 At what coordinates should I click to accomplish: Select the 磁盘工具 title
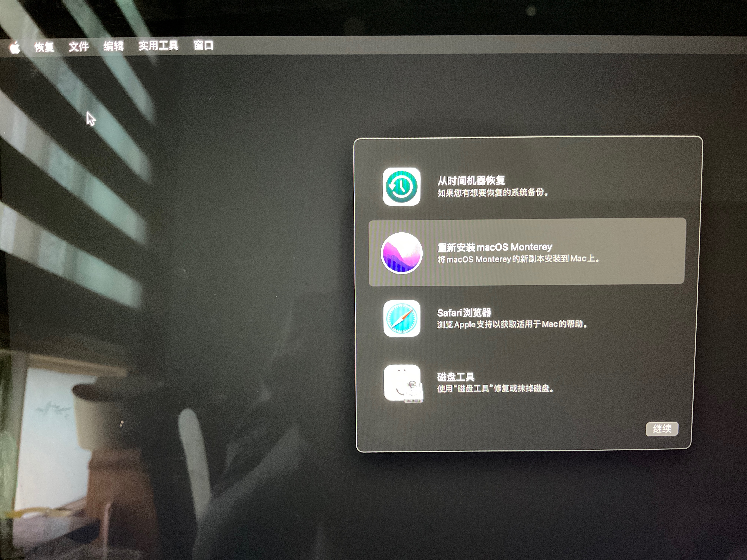tap(456, 377)
